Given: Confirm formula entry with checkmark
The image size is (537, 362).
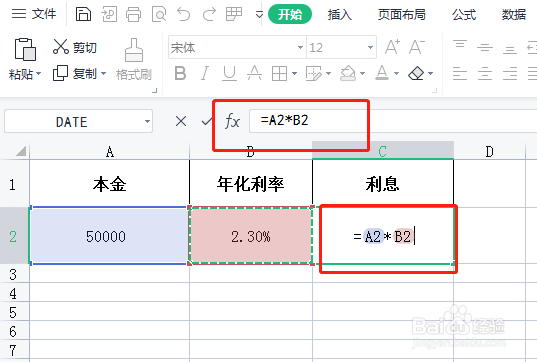Looking at the screenshot, I should pyautogui.click(x=207, y=121).
